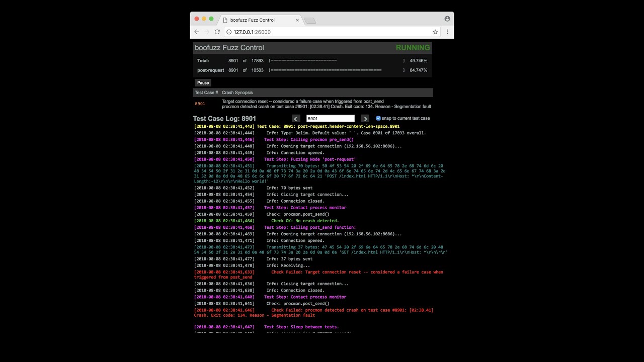Show previous test case log arrow

coord(296,119)
